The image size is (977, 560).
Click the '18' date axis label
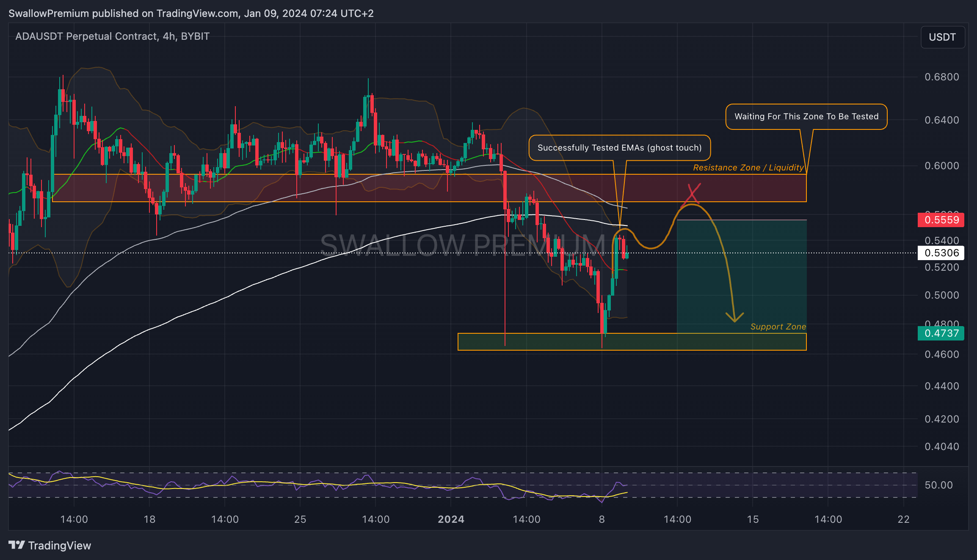pyautogui.click(x=149, y=519)
